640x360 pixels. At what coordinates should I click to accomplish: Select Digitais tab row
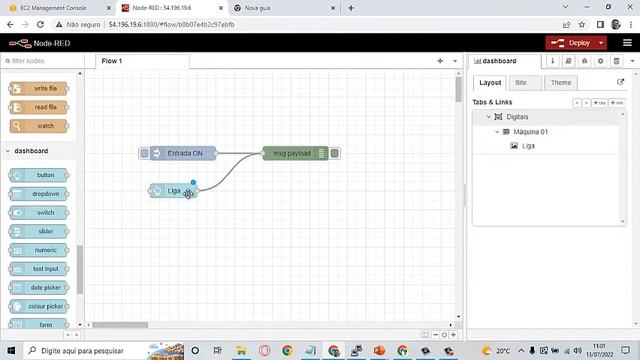[x=546, y=117]
